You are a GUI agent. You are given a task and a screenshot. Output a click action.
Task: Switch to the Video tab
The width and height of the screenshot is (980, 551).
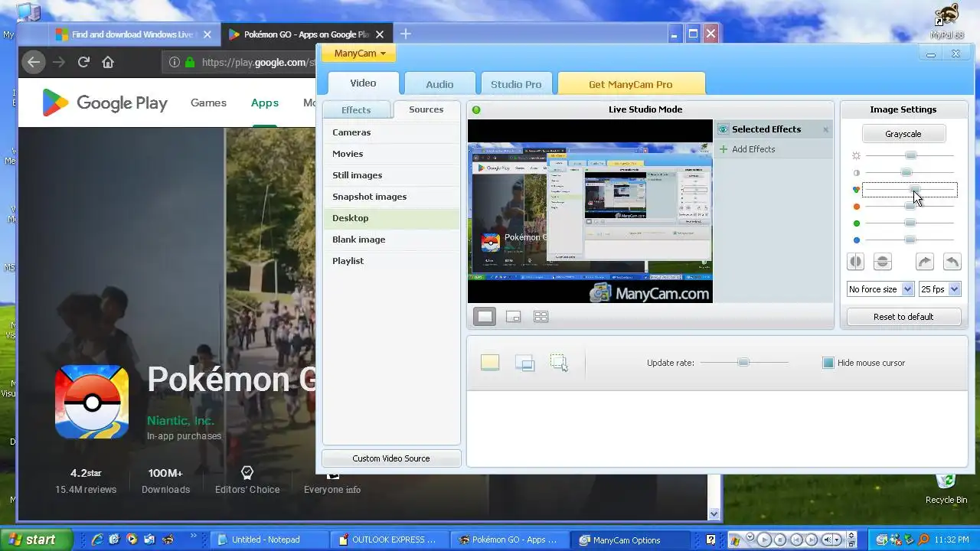point(363,83)
